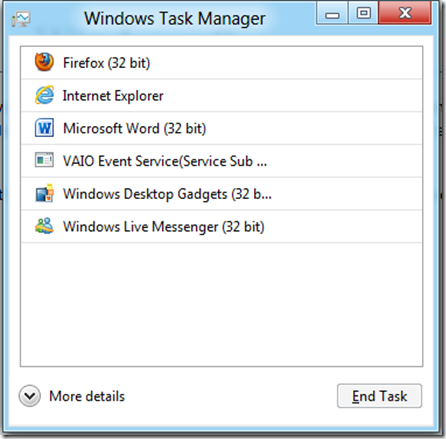
Task: Select the Internet Explorer entry
Action: tap(221, 95)
